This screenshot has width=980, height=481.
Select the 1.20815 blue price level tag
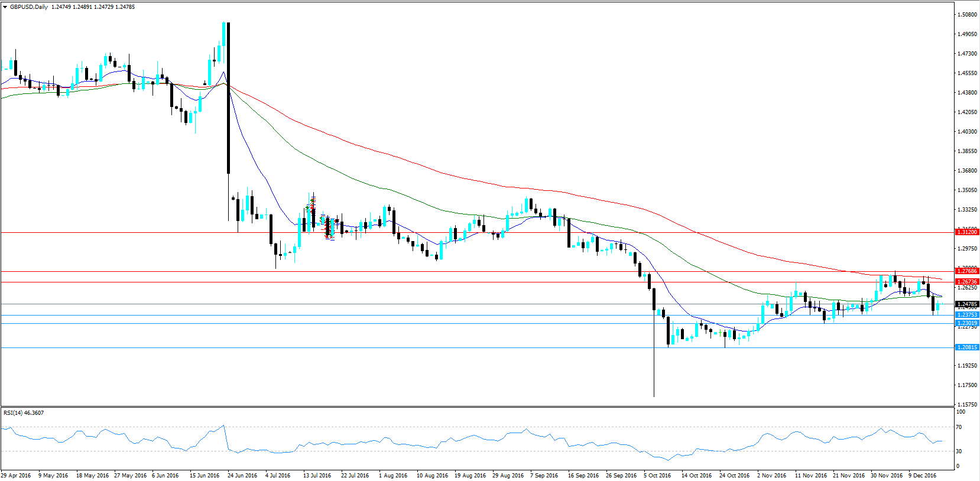pyautogui.click(x=967, y=347)
